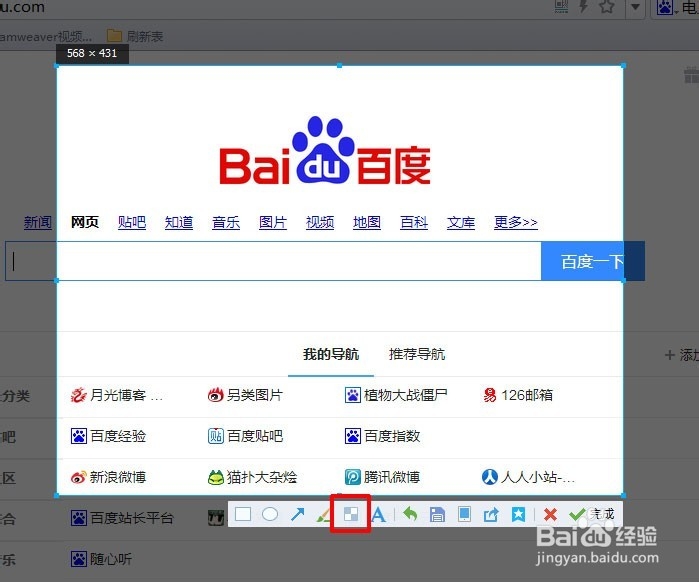Click the QR code icon in address bar
This screenshot has height=582, width=699.
pos(561,6)
